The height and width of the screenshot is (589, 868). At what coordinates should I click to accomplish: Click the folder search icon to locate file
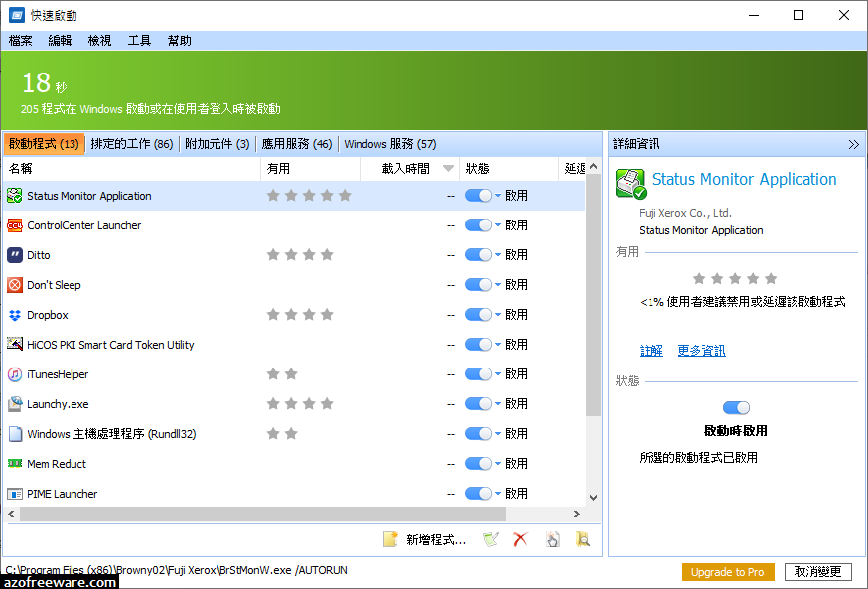point(584,539)
